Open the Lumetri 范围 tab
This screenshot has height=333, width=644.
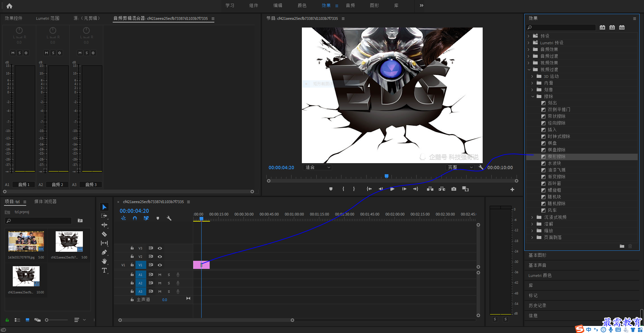[48, 18]
